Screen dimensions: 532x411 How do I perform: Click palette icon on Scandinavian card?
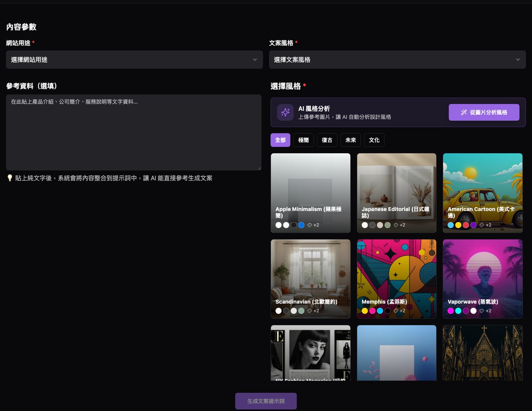point(309,311)
